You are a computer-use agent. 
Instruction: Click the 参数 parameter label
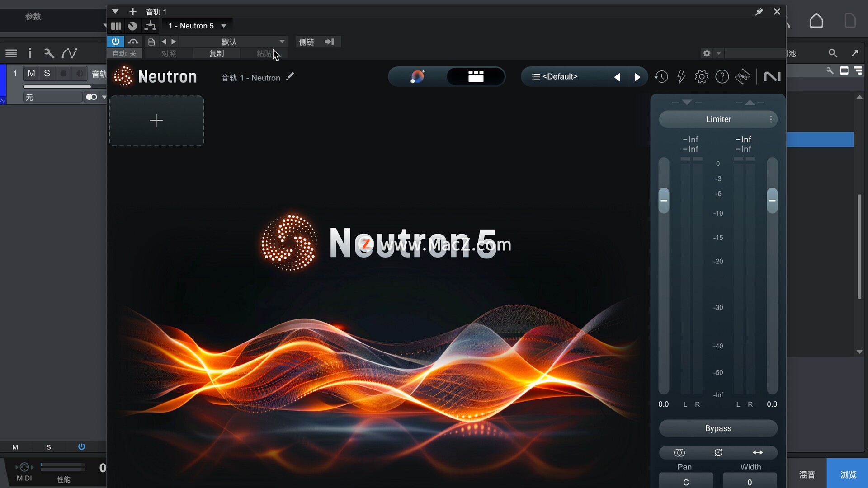pyautogui.click(x=33, y=16)
